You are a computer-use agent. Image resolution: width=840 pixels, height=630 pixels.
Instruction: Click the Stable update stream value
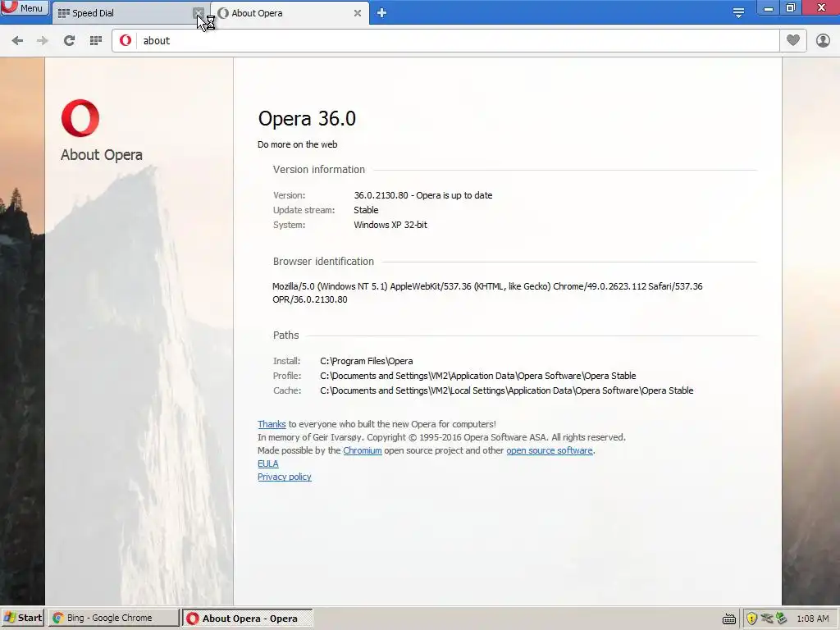pos(366,210)
